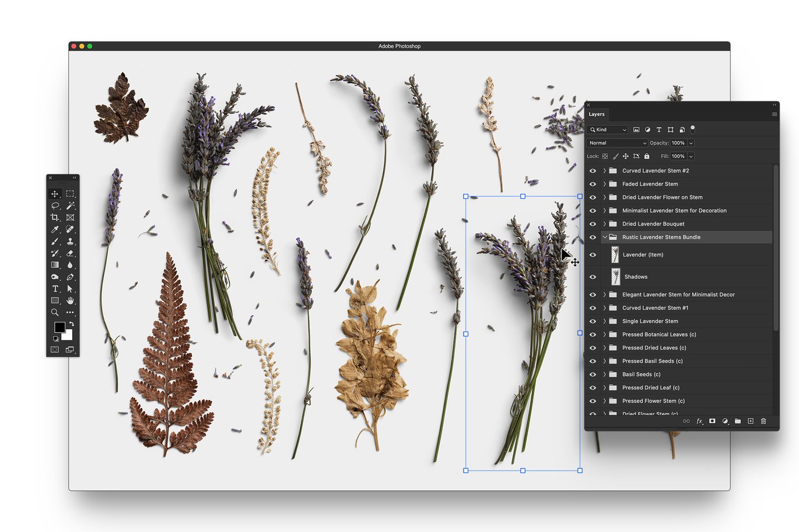Click the black foreground color swatch
This screenshot has width=799, height=532.
(x=59, y=327)
